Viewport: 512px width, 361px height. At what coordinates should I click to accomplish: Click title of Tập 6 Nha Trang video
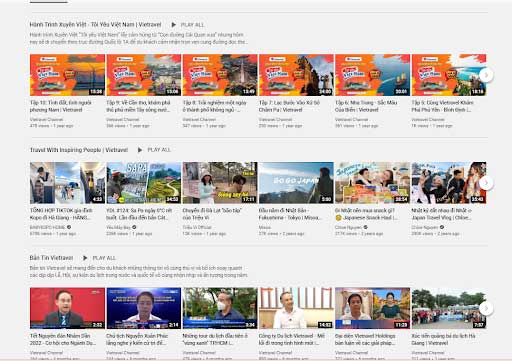[366, 106]
